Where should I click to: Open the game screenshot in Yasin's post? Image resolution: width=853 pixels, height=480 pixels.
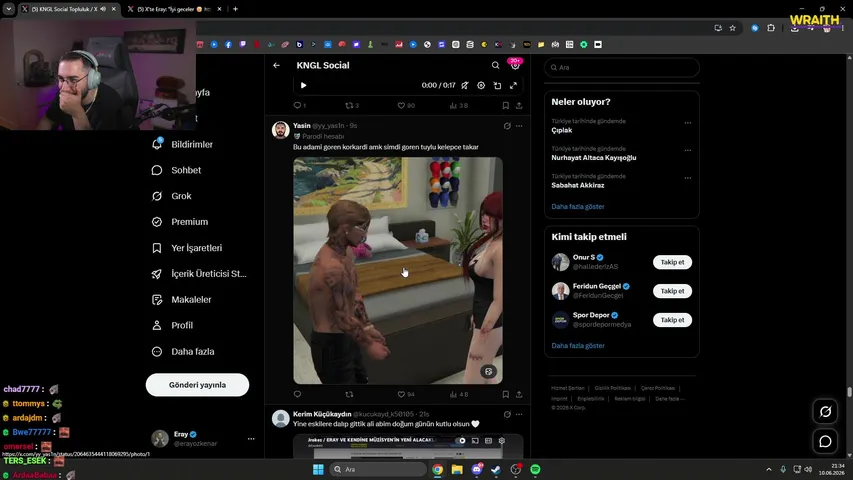click(x=398, y=270)
